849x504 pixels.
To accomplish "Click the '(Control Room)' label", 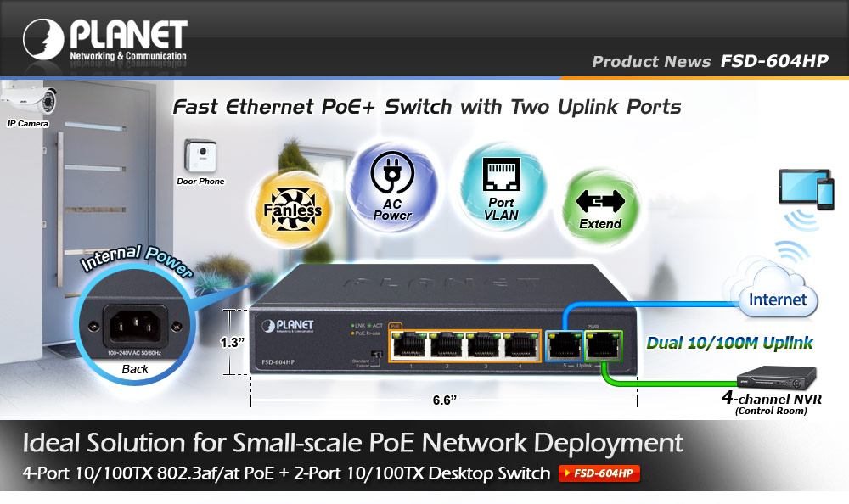I will tap(771, 411).
